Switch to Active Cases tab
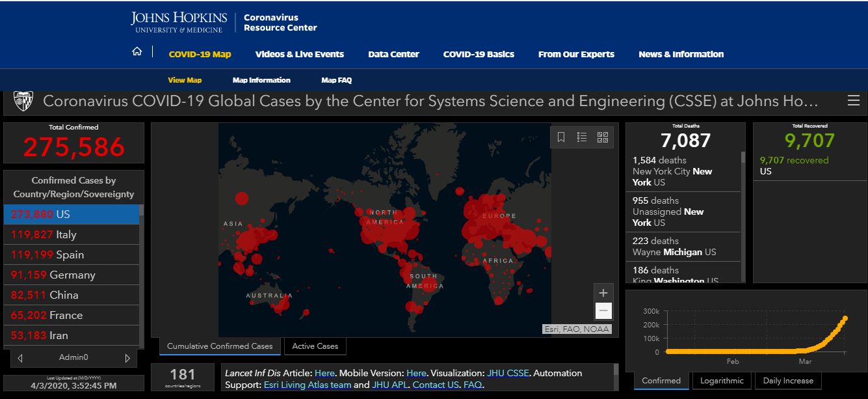This screenshot has height=399, width=868. [x=315, y=346]
